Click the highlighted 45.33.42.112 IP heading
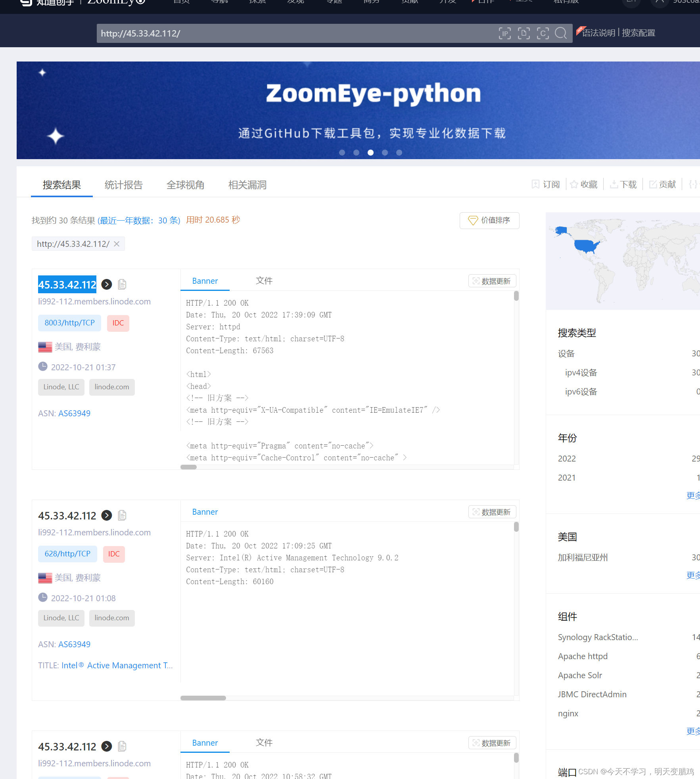The image size is (700, 779). pos(67,285)
